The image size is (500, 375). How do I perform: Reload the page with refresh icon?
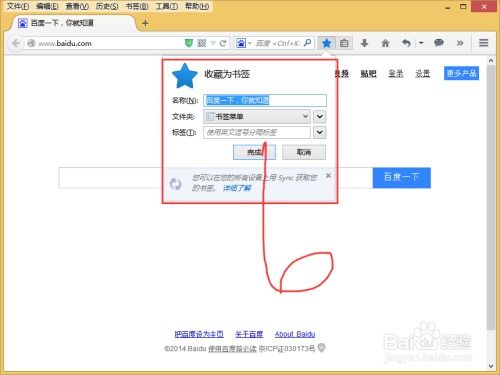click(223, 43)
